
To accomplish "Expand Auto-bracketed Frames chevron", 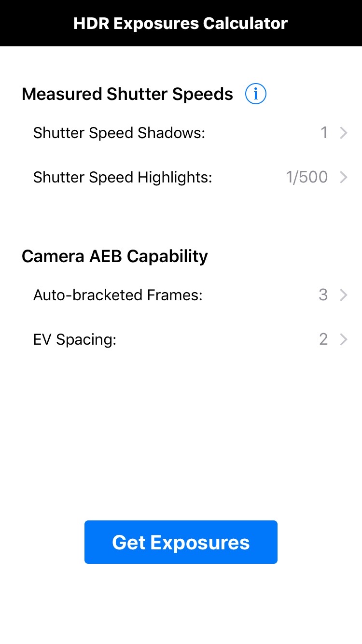I will 344,295.
